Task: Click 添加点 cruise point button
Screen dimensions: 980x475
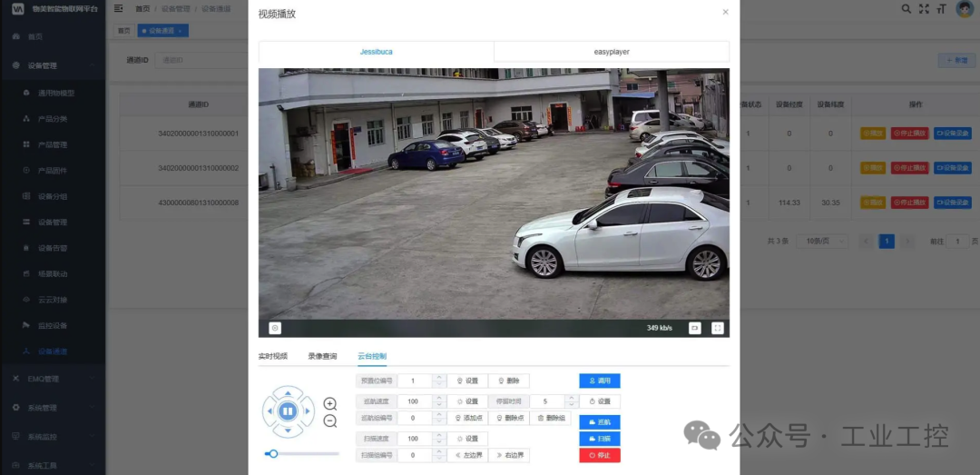Action: click(467, 418)
